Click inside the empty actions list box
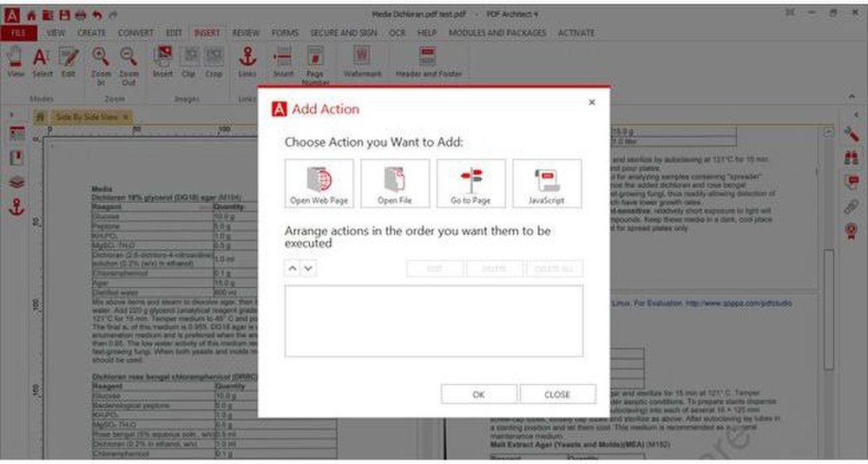 click(433, 321)
